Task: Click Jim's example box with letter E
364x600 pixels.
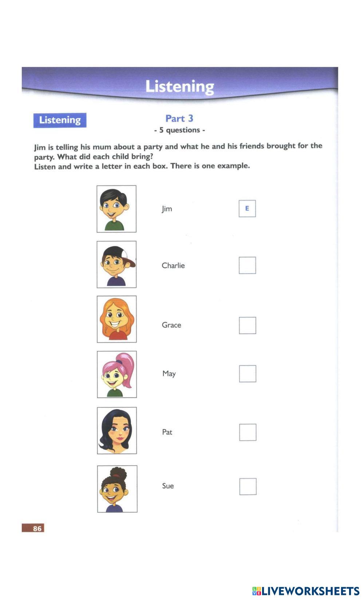Action: (247, 208)
